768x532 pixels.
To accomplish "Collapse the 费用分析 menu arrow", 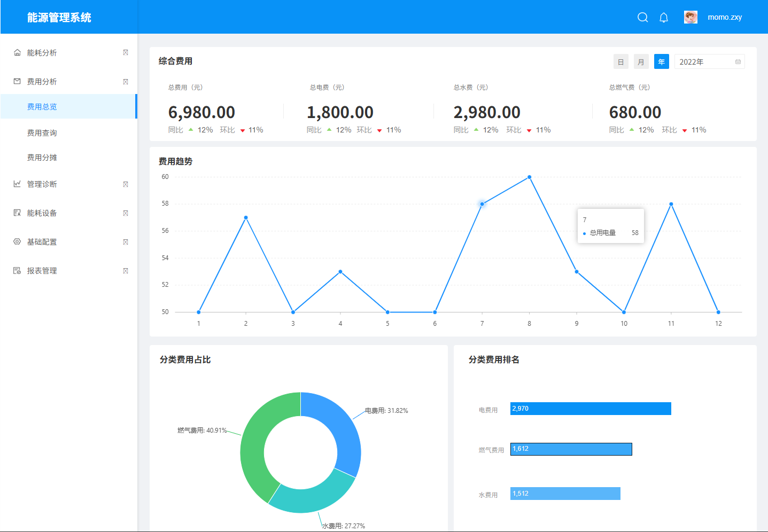I will click(x=126, y=82).
